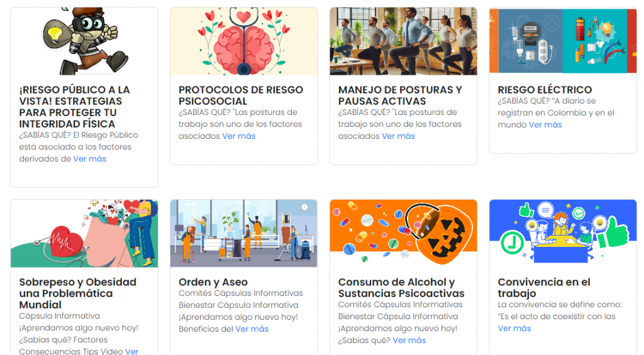Open the office stretching people photo
The width and height of the screenshot is (644, 355).
click(x=403, y=41)
